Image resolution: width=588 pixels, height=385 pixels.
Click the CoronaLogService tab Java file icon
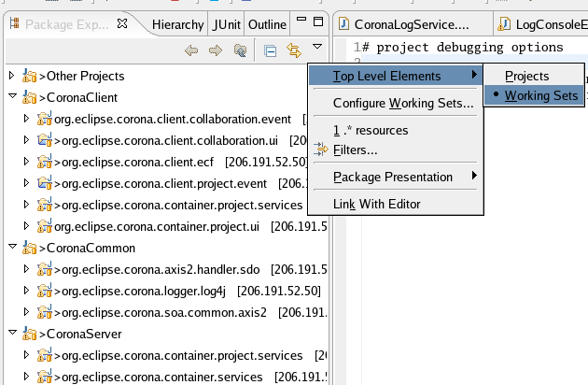343,23
